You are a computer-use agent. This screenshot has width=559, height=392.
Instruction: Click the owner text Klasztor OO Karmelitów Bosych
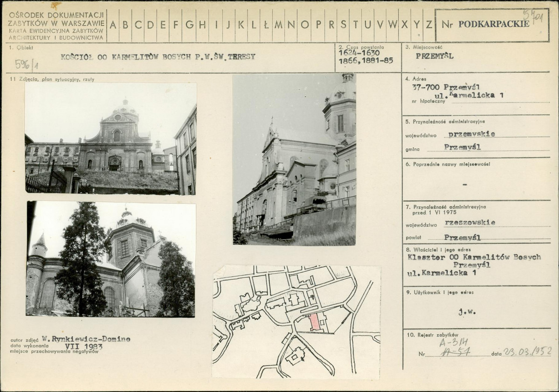pos(474,257)
